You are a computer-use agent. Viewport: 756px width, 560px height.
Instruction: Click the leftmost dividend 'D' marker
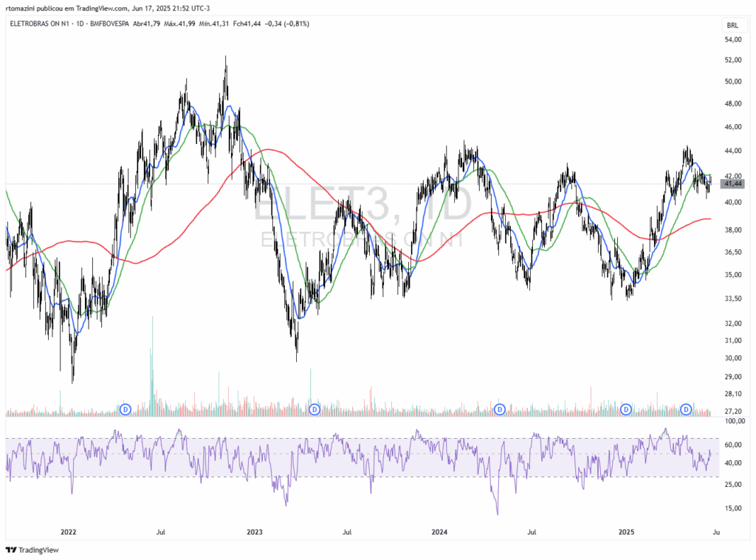point(126,409)
